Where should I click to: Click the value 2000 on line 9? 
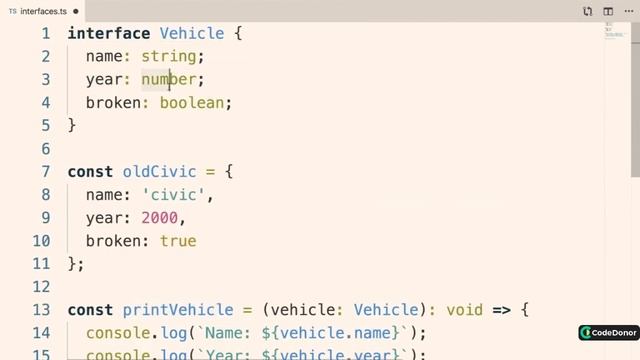click(160, 218)
